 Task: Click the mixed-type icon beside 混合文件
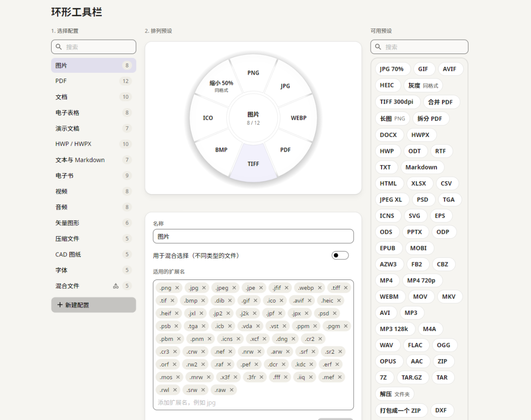pos(116,286)
